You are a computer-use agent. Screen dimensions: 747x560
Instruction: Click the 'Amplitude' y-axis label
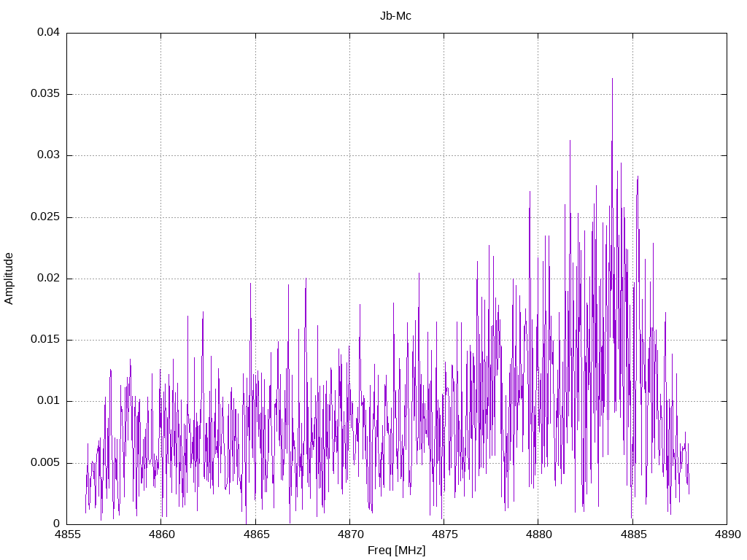[9, 279]
